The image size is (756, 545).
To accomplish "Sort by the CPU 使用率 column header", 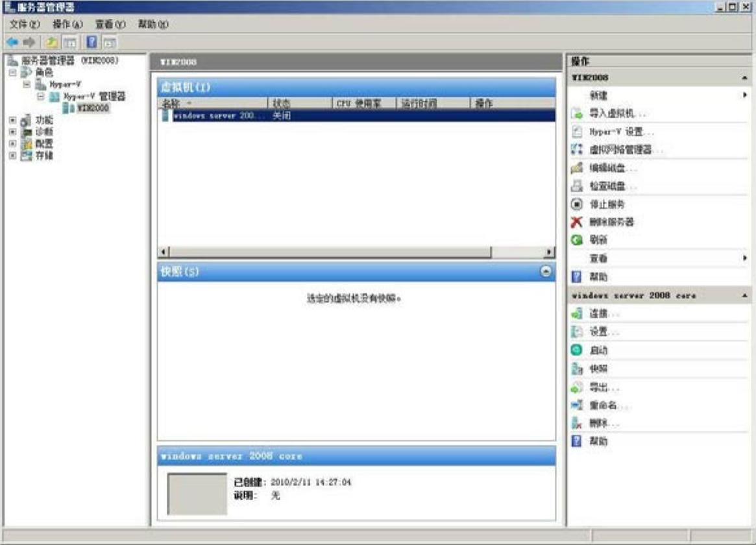I will click(364, 103).
